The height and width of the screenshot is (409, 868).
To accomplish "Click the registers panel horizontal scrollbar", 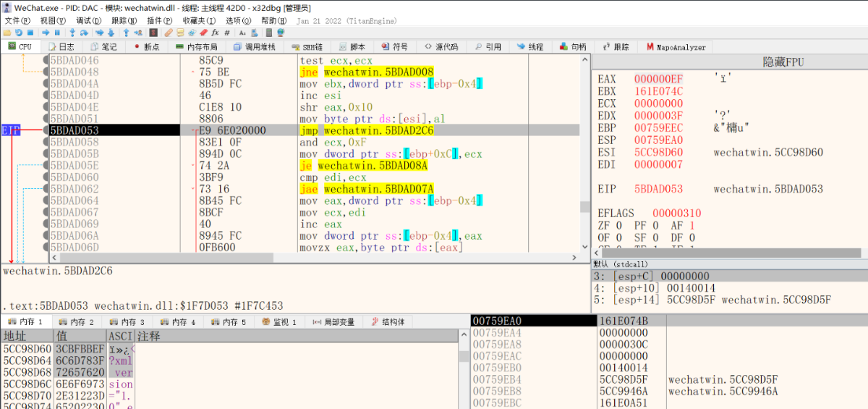I will pyautogui.click(x=730, y=253).
